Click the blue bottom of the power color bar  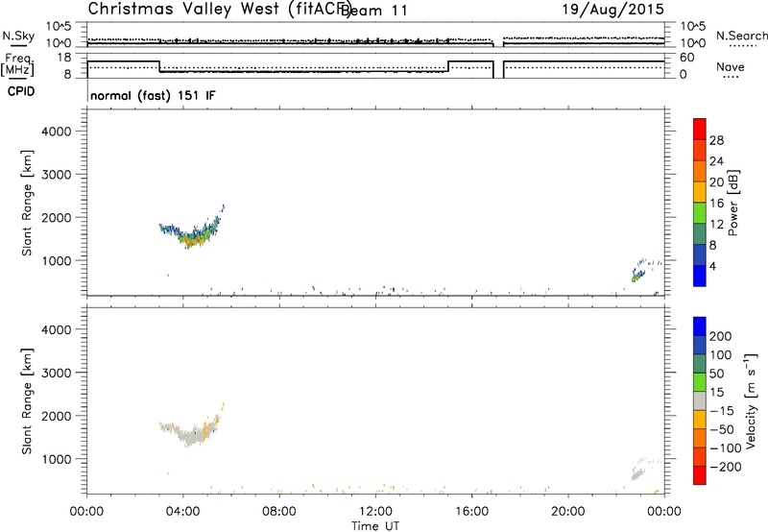pos(700,276)
